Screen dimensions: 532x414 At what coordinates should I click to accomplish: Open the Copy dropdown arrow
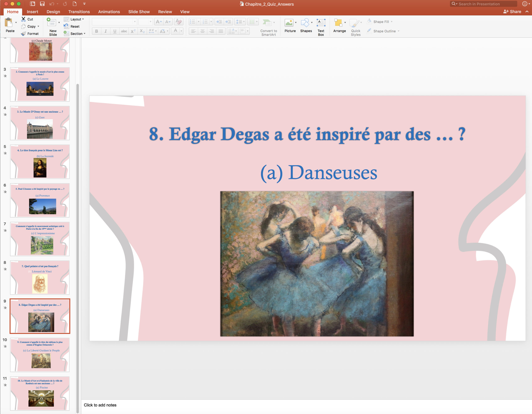[38, 26]
